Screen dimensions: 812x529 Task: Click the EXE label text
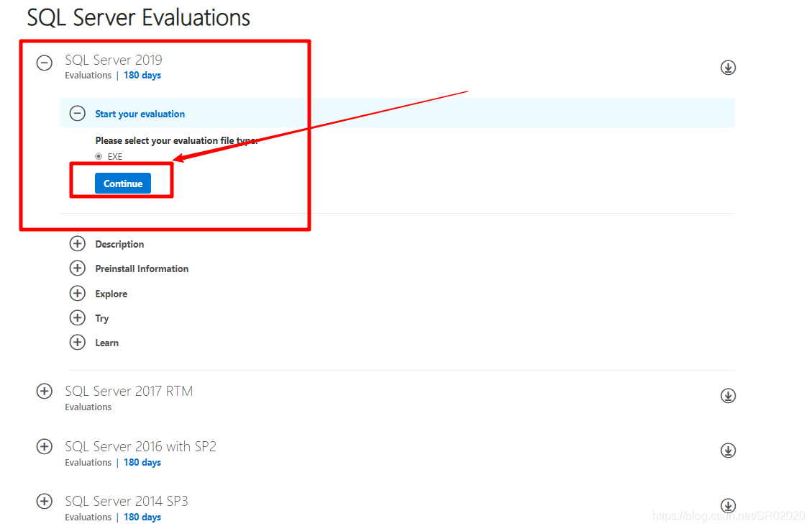[115, 156]
